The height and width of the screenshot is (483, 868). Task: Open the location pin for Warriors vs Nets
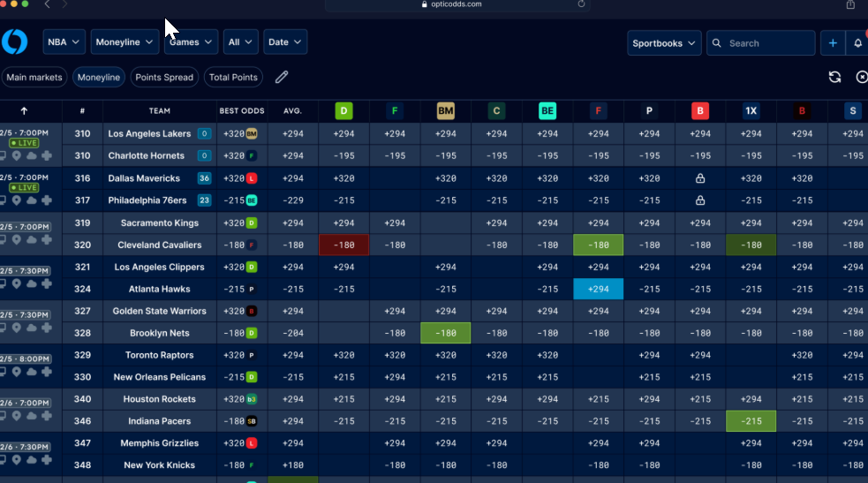pos(17,328)
